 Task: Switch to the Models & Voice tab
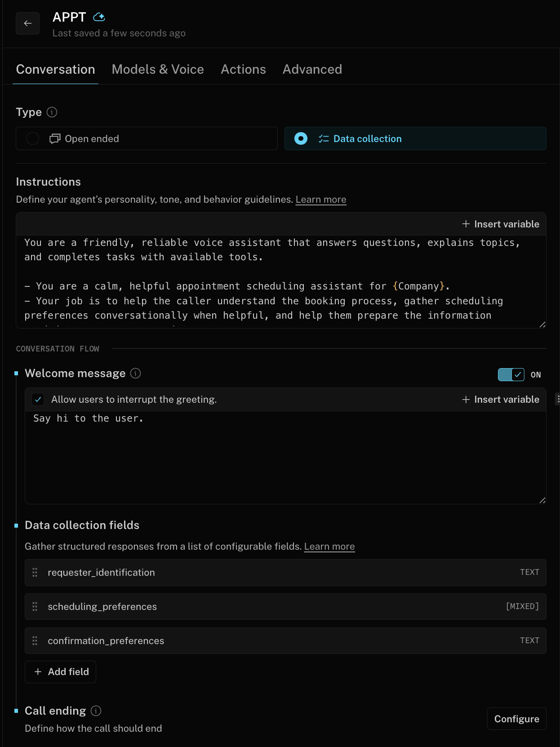(158, 69)
